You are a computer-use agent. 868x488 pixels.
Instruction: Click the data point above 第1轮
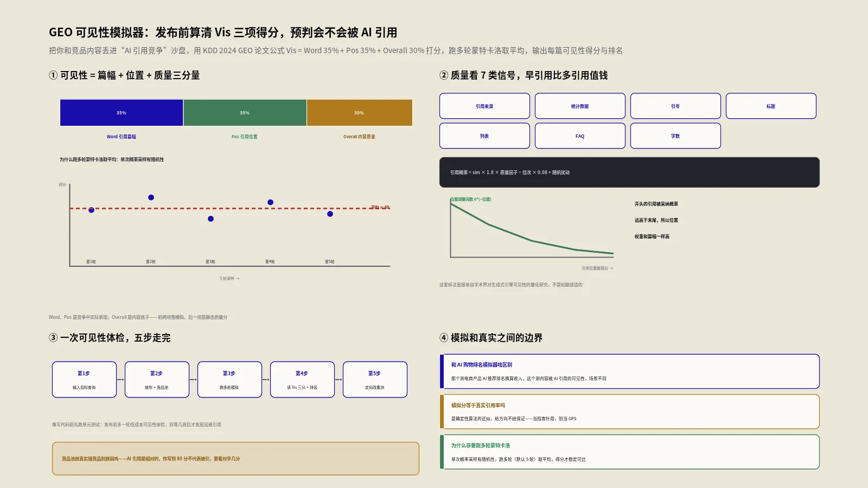click(x=91, y=210)
